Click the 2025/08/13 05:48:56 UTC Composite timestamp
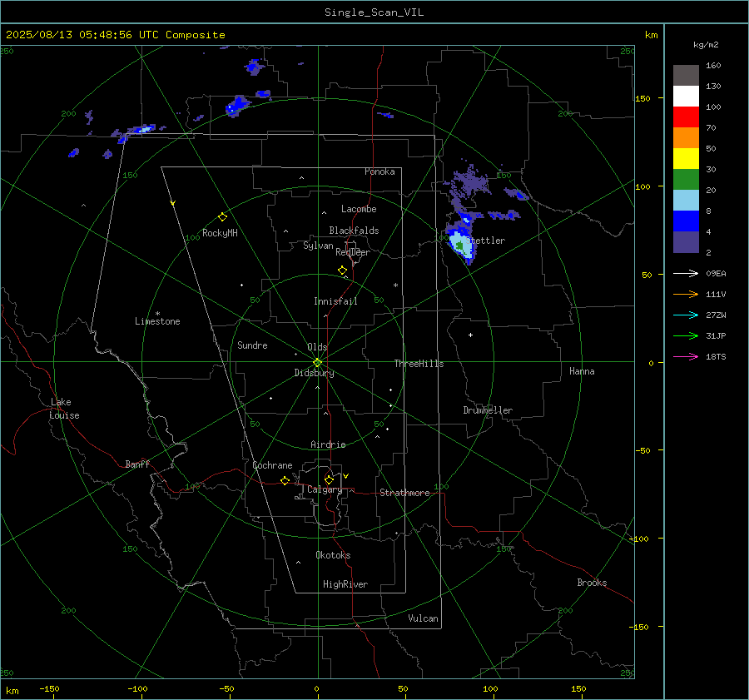 [x=115, y=35]
